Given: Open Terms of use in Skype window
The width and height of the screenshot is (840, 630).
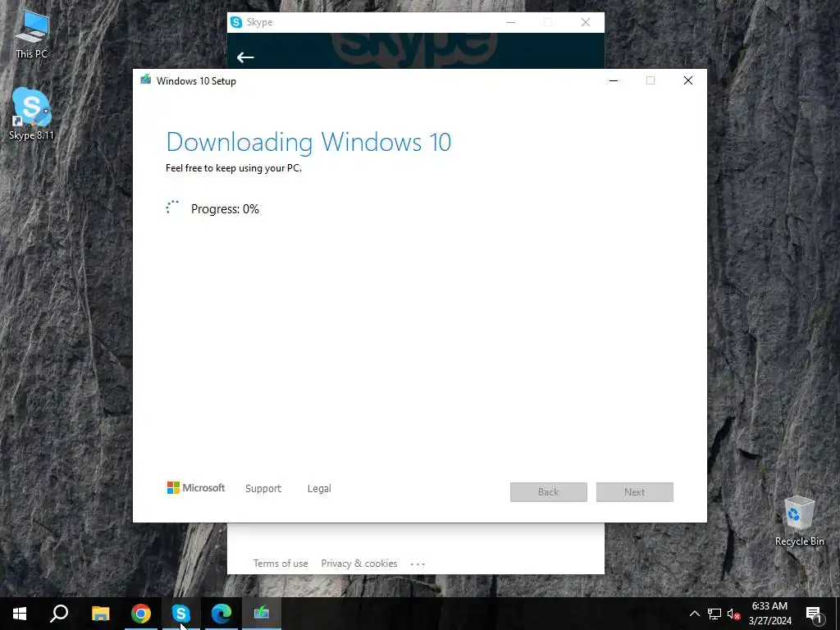Looking at the screenshot, I should (281, 564).
